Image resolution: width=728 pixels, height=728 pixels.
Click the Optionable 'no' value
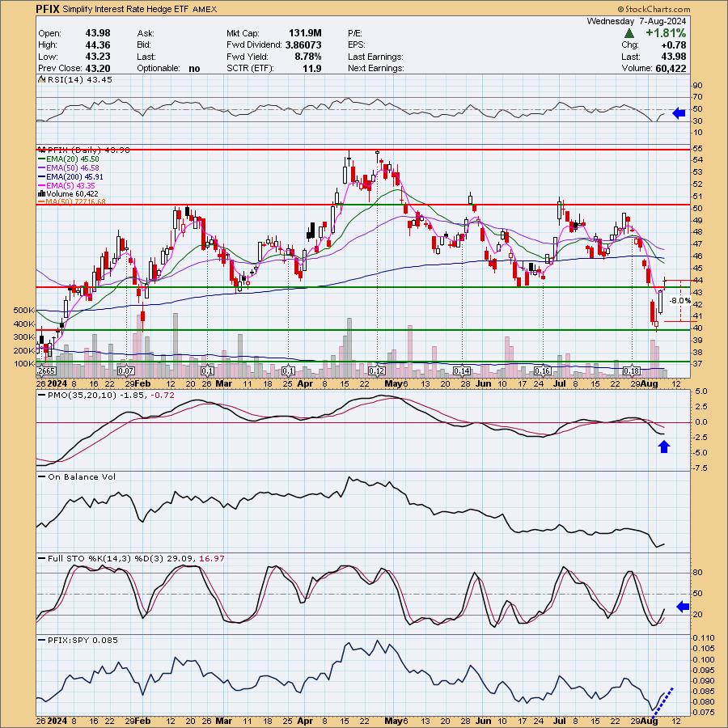(x=194, y=68)
